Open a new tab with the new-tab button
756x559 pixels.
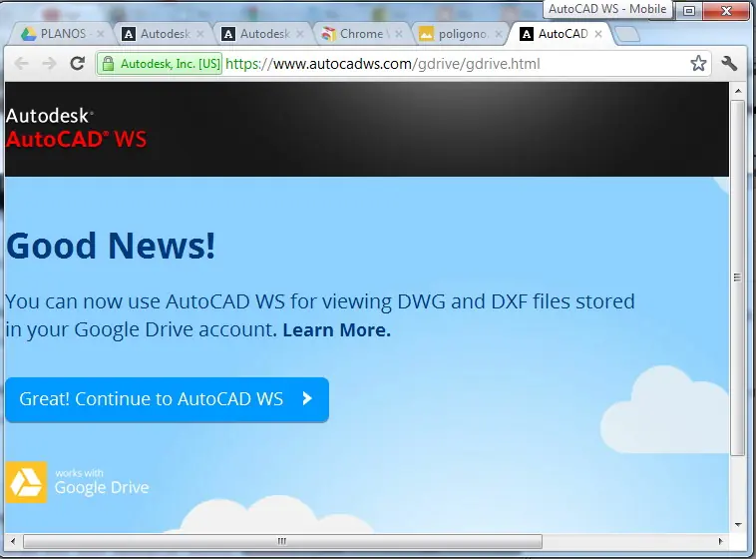[x=627, y=34]
